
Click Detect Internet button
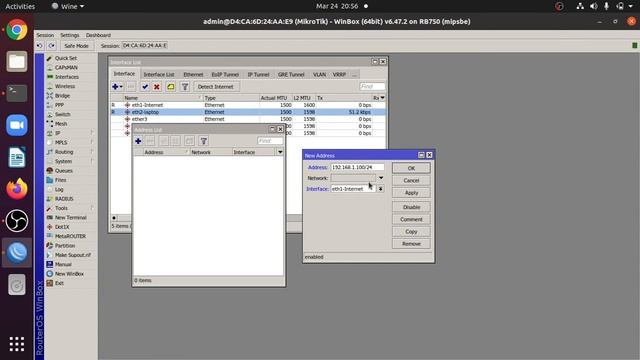[216, 87]
